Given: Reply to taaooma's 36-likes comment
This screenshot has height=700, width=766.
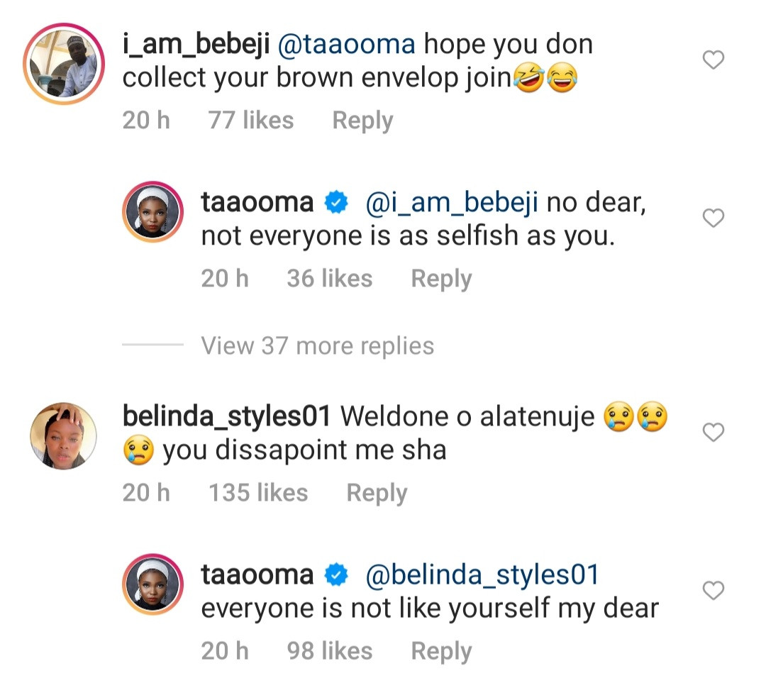Looking at the screenshot, I should pyautogui.click(x=441, y=279).
